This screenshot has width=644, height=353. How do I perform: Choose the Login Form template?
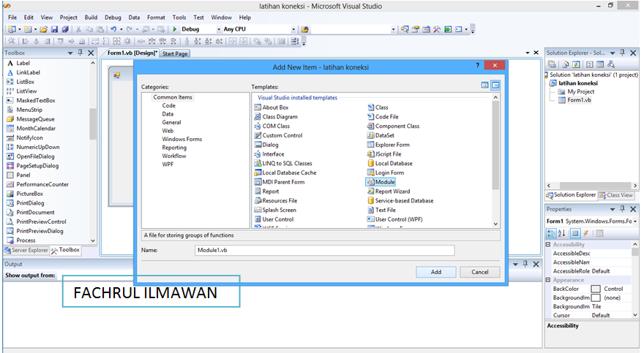point(385,172)
